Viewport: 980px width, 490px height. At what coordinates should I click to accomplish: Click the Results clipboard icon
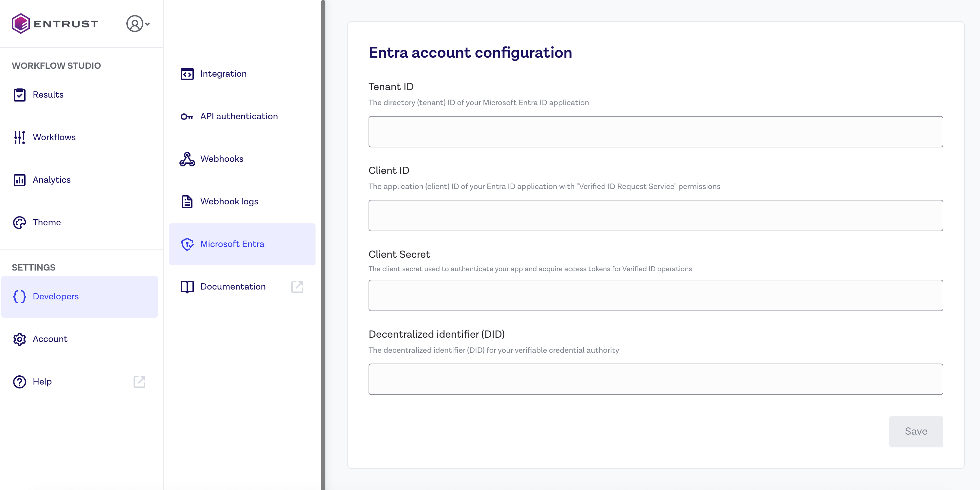(19, 95)
